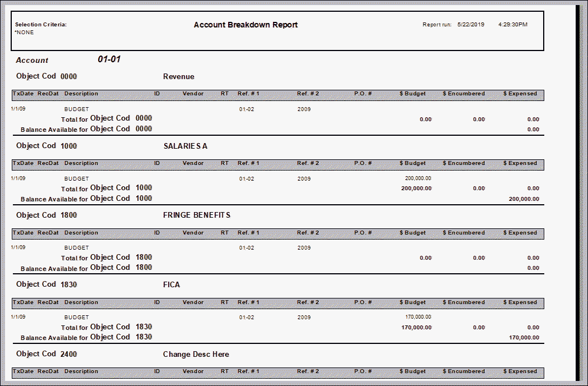
Task: Click the Object Cod 0000 section heading
Action: point(47,76)
